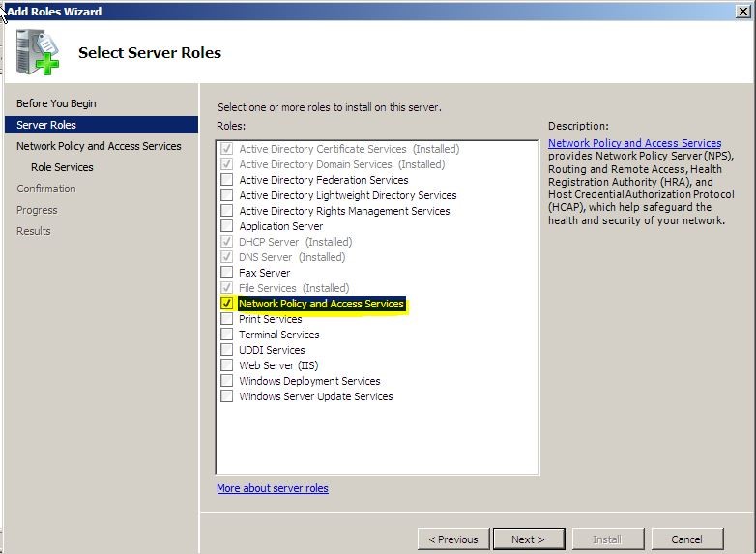Open the More about server roles link
The image size is (756, 554).
[x=273, y=488]
